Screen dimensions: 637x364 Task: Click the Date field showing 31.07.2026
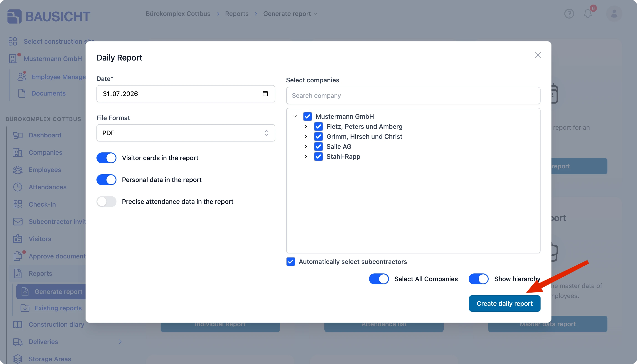coord(186,94)
